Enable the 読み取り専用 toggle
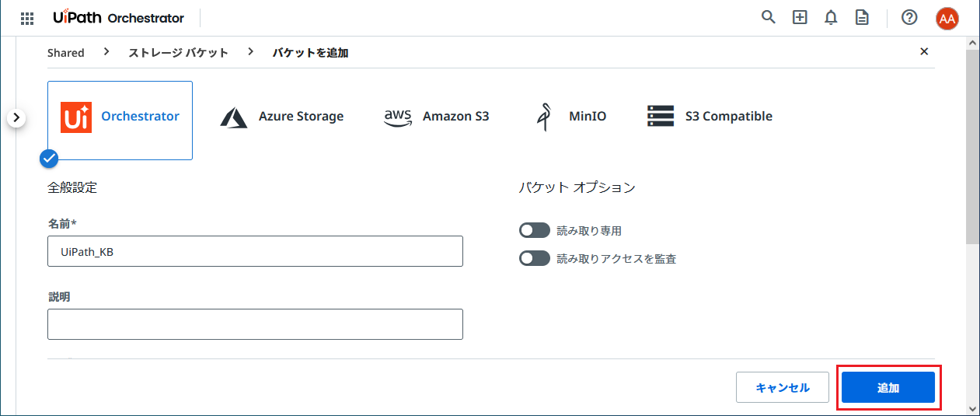Screen dimensions: 980x416 (535, 230)
